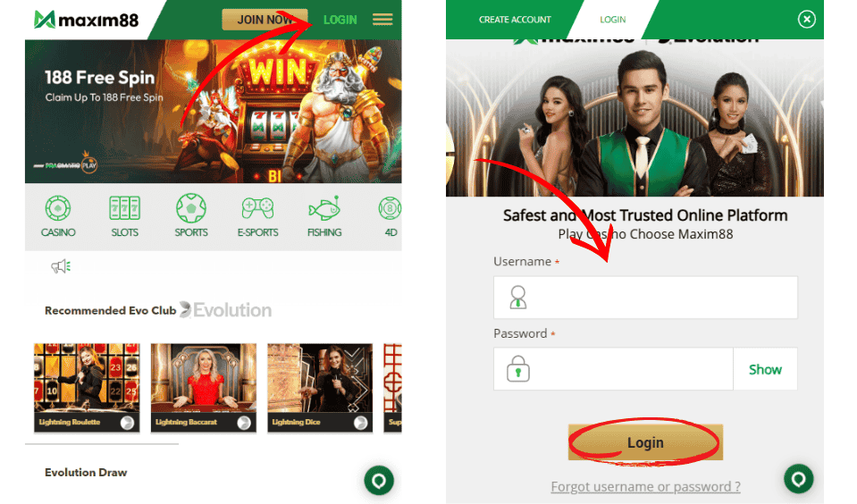This screenshot has height=504, width=857.
Task: Open live chat bubble on login screen
Action: coord(799,479)
